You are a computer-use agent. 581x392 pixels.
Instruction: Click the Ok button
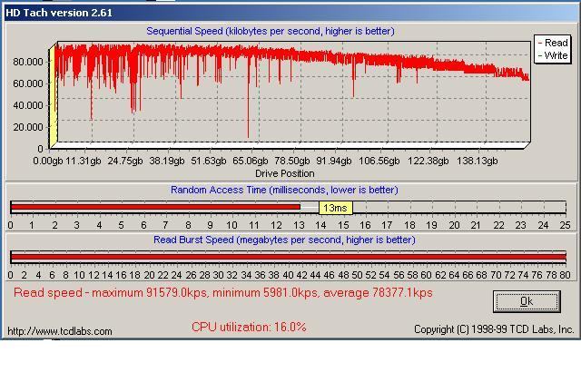pyautogui.click(x=527, y=301)
